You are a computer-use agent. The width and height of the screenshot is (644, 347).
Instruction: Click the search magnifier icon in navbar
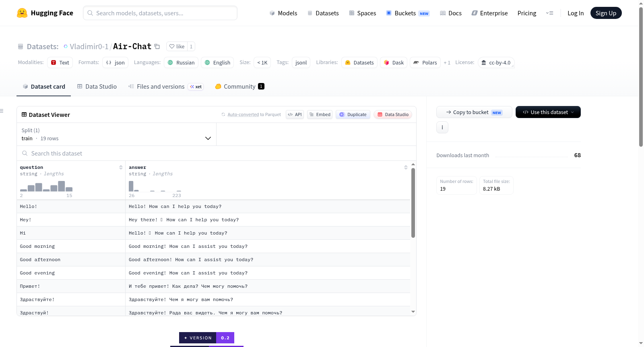(90, 13)
